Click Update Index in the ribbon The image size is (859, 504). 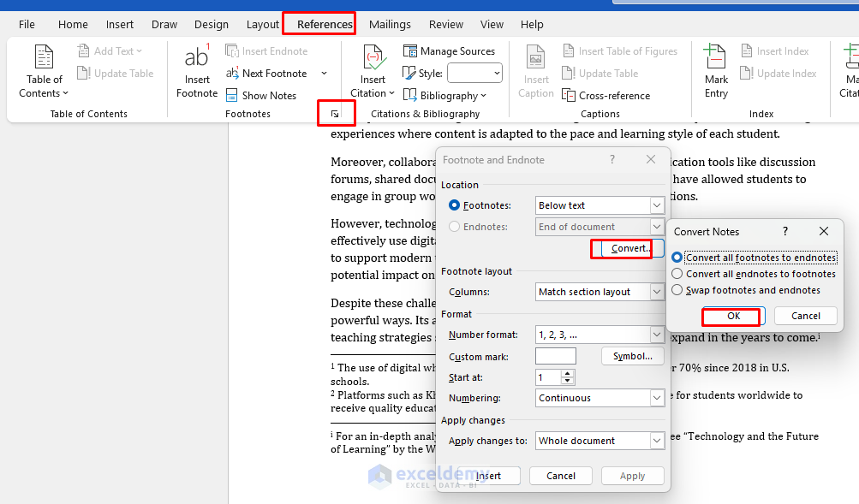click(x=778, y=74)
